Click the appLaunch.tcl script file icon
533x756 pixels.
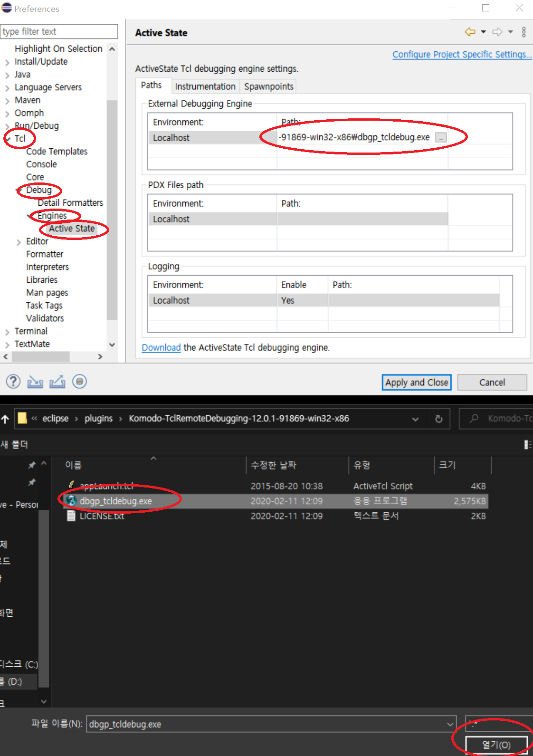(71, 485)
